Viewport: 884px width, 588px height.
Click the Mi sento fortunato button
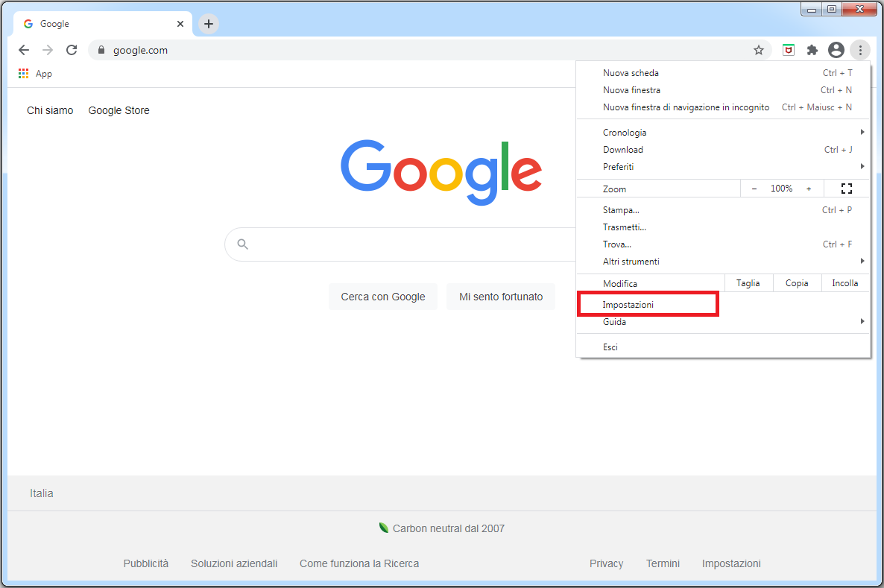point(501,297)
